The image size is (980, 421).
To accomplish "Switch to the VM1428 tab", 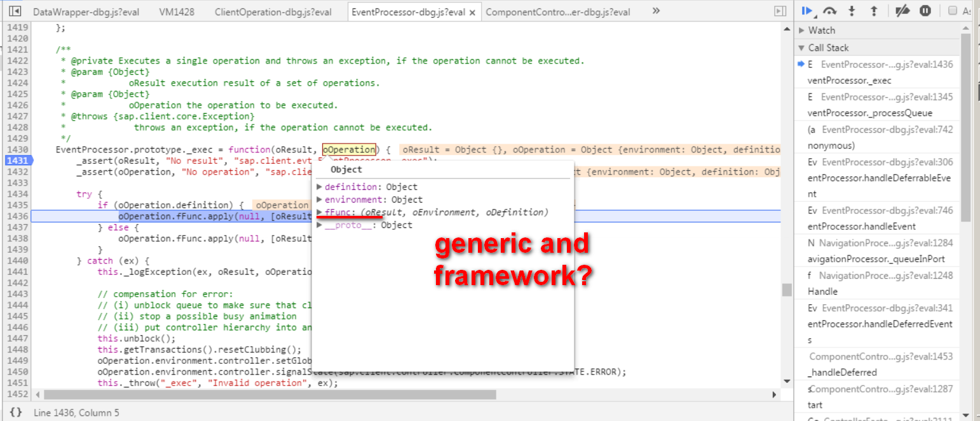I will pyautogui.click(x=176, y=12).
